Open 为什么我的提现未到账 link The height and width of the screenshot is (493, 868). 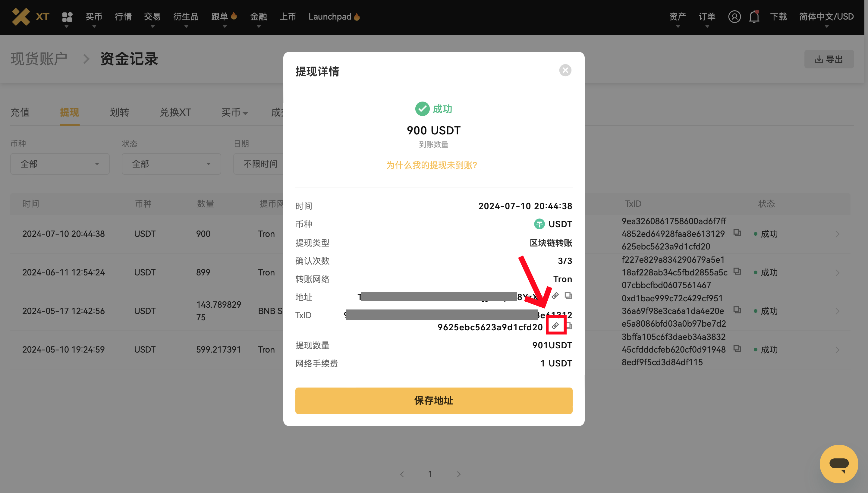434,165
